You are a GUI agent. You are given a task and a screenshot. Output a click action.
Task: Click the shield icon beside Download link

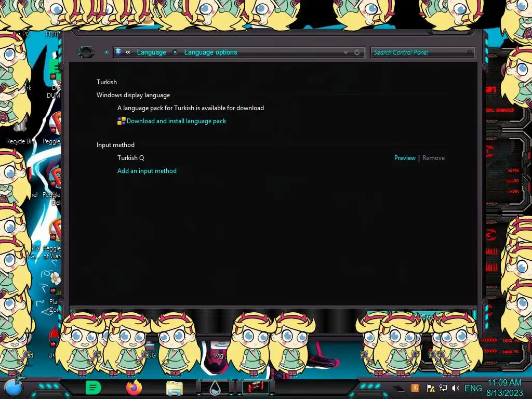[x=121, y=121]
